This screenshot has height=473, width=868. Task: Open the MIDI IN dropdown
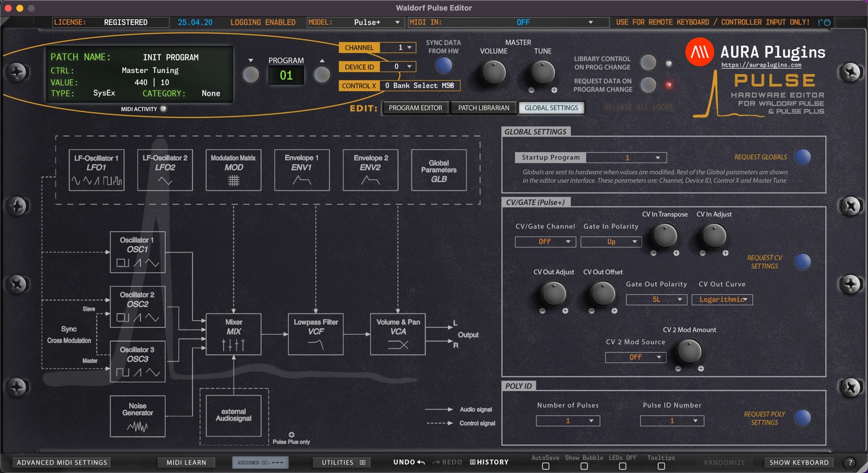509,23
